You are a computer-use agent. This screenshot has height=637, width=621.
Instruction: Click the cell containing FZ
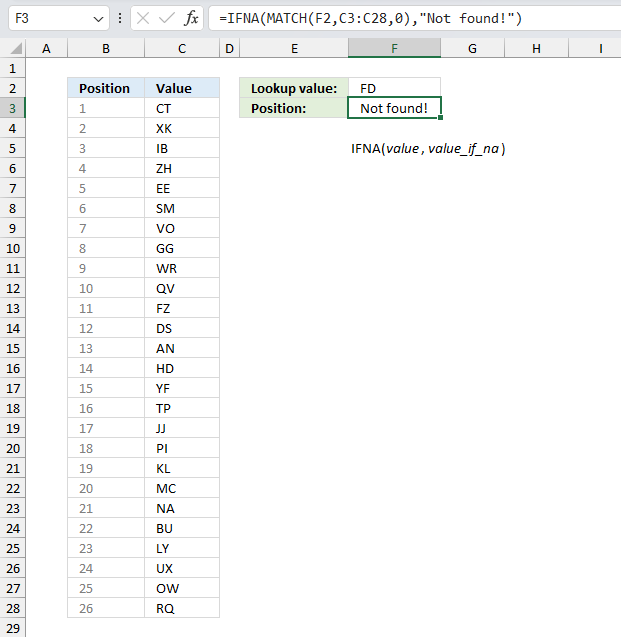coord(182,308)
